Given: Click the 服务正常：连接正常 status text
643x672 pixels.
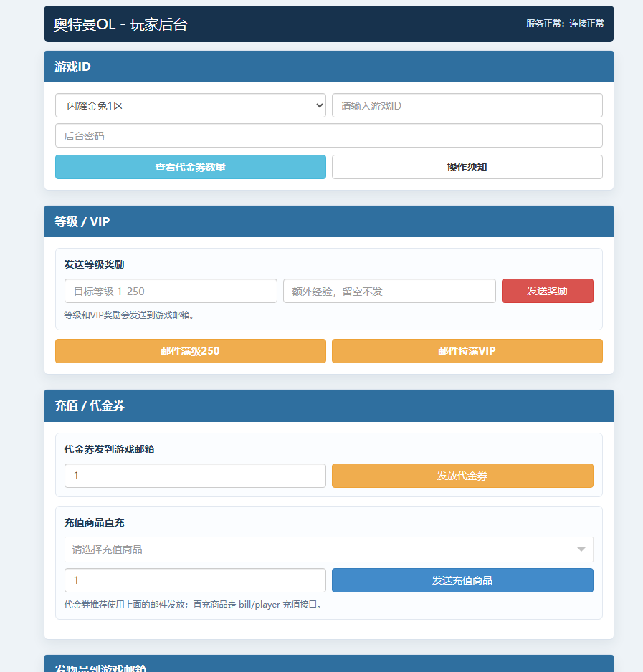Looking at the screenshot, I should [565, 24].
